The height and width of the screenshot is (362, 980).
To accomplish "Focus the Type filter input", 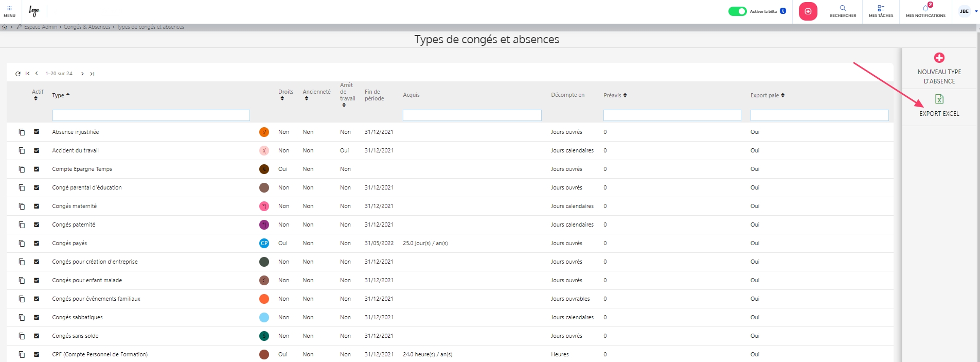I will tap(151, 115).
